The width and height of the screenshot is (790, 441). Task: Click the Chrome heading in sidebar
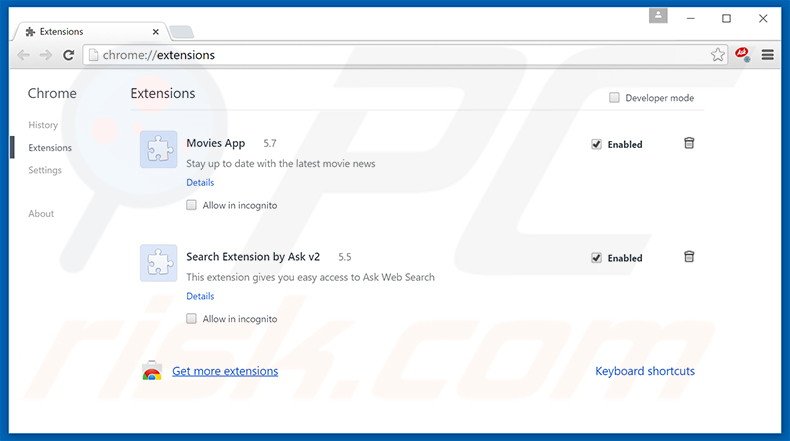coord(52,93)
